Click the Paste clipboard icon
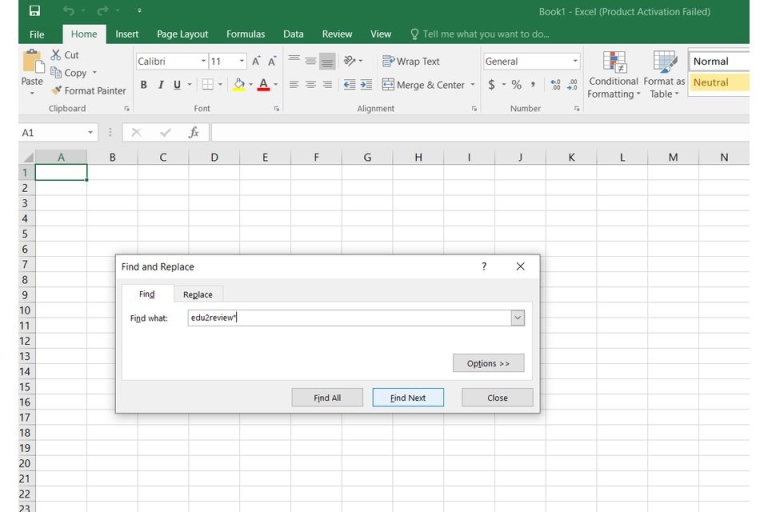The height and width of the screenshot is (512, 768). point(32,62)
